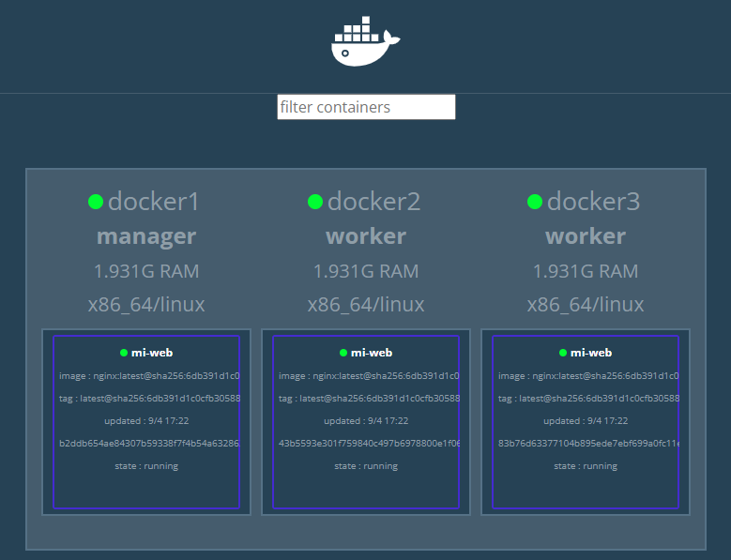The width and height of the screenshot is (731, 560).
Task: Click container ID 83b76d63377104b8
Action: [588, 443]
